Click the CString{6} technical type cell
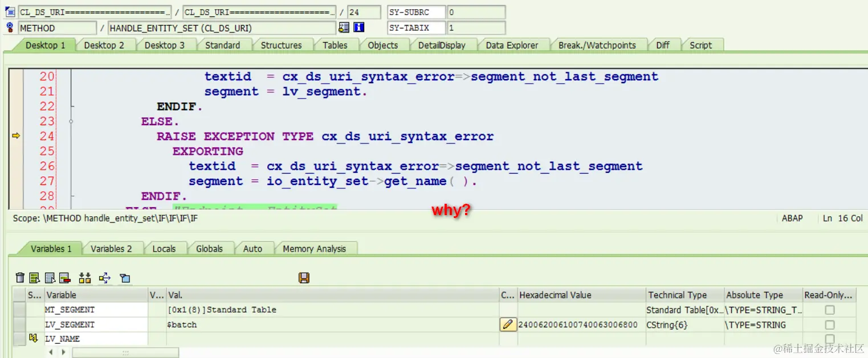868x358 pixels. click(684, 324)
